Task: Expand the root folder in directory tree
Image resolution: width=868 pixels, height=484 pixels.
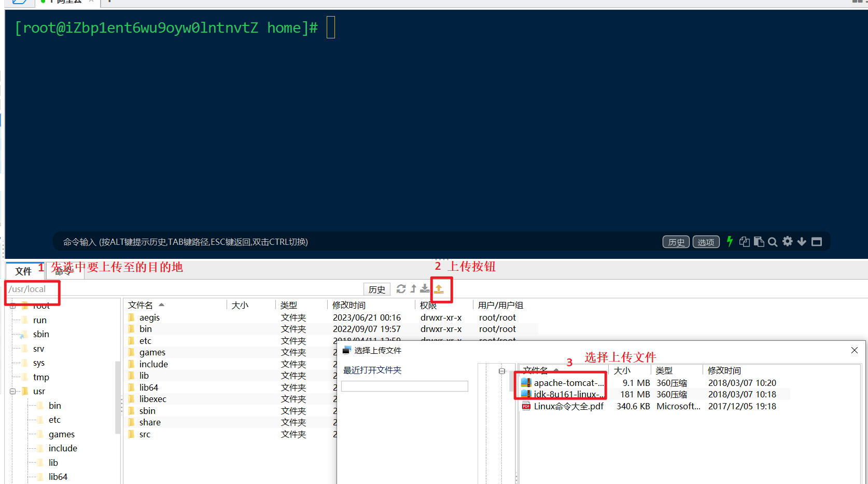Action: tap(12, 306)
